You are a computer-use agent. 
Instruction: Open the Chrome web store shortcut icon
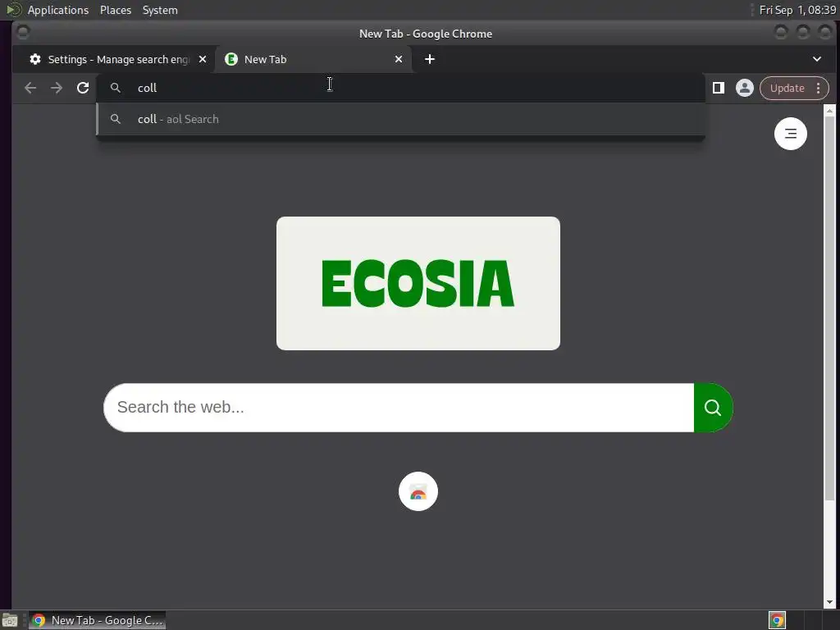coord(418,491)
